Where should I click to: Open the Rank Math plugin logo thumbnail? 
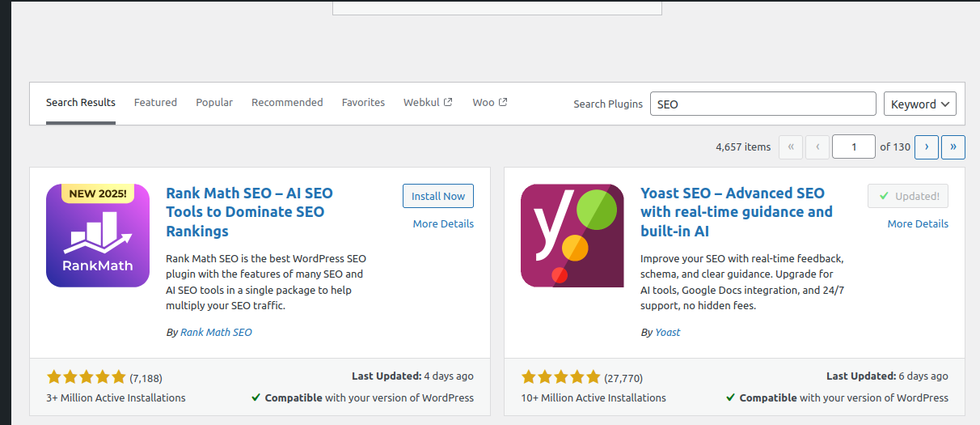pos(98,236)
